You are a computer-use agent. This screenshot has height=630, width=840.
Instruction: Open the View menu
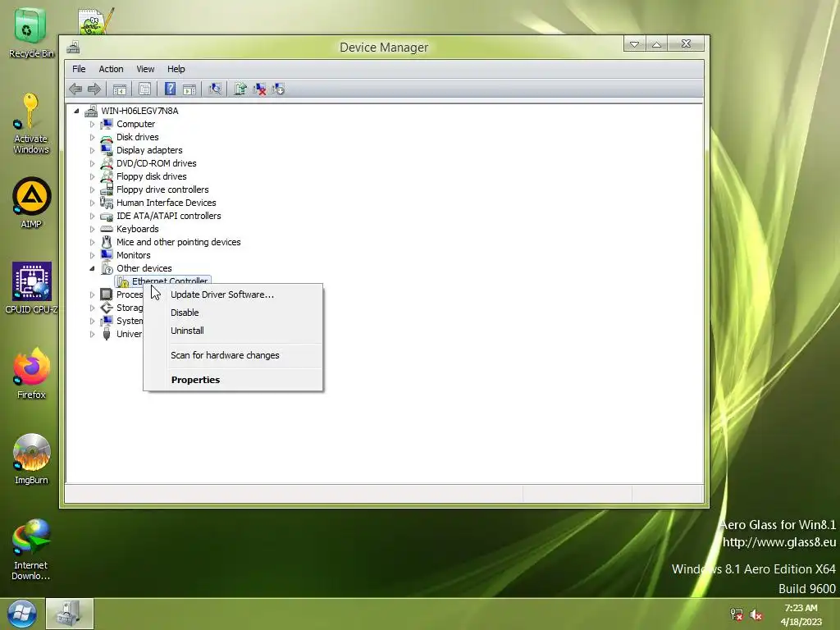point(145,69)
